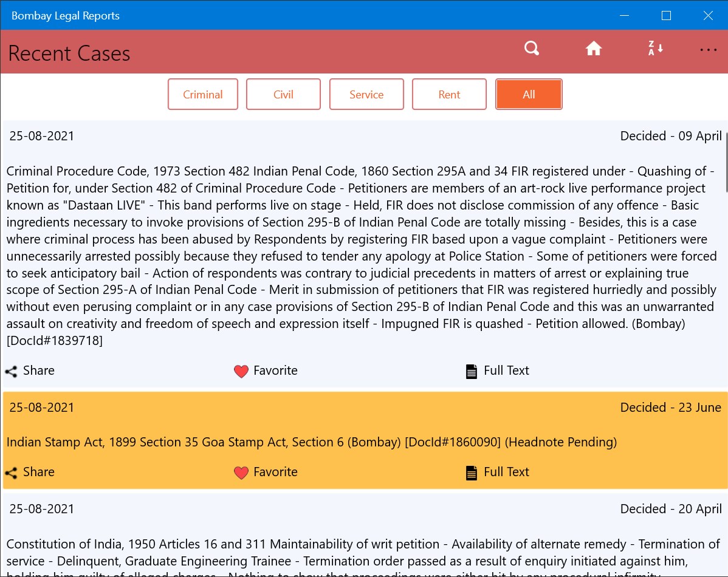Select the All cases filter
This screenshot has width=728, height=577.
(529, 94)
